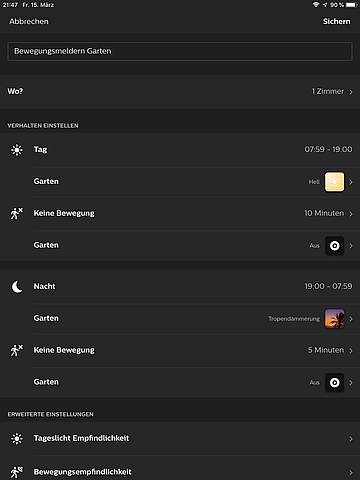
Task: Tap the Aus power icon under Nacht
Action: [334, 383]
